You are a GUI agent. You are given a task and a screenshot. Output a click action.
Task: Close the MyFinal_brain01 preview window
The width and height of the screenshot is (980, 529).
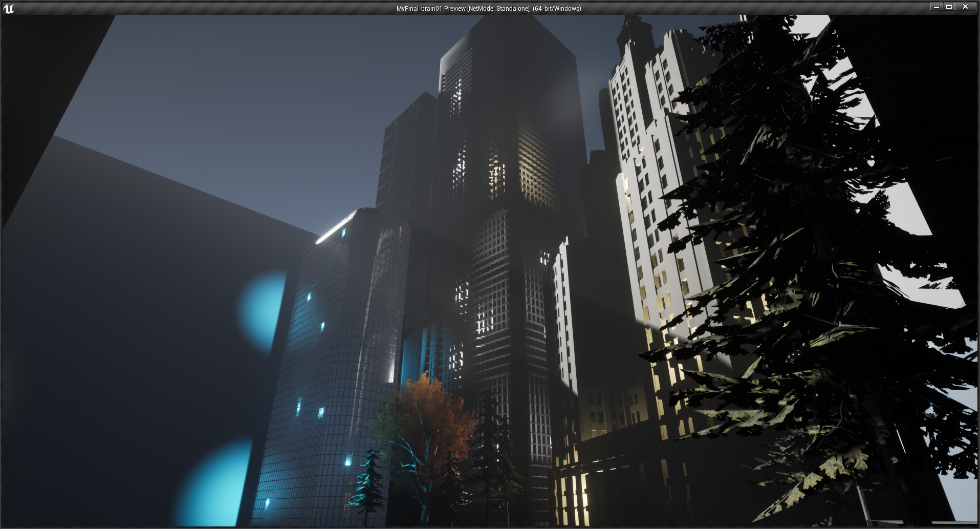point(965,7)
